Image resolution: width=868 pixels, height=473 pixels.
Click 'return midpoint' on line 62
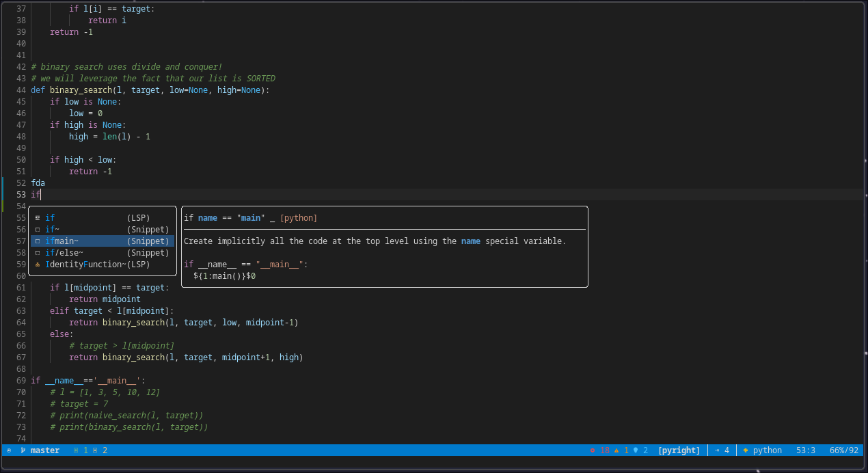point(105,299)
